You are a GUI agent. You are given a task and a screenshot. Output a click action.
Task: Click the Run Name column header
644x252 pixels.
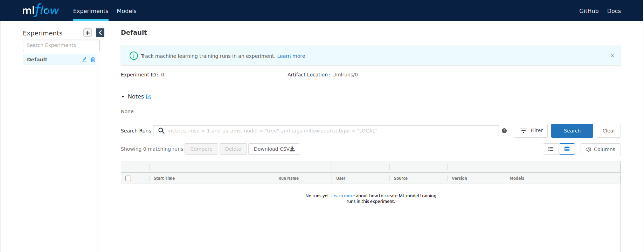point(289,178)
